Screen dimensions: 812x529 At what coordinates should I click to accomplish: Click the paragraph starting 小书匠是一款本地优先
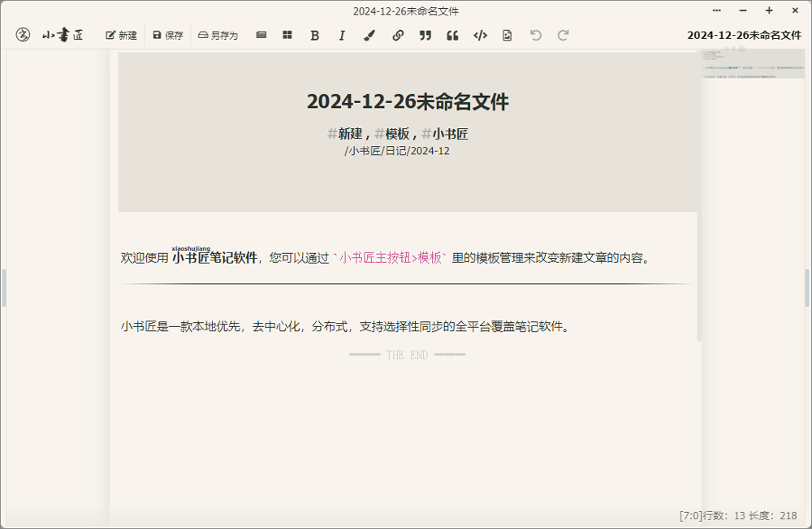tap(345, 327)
